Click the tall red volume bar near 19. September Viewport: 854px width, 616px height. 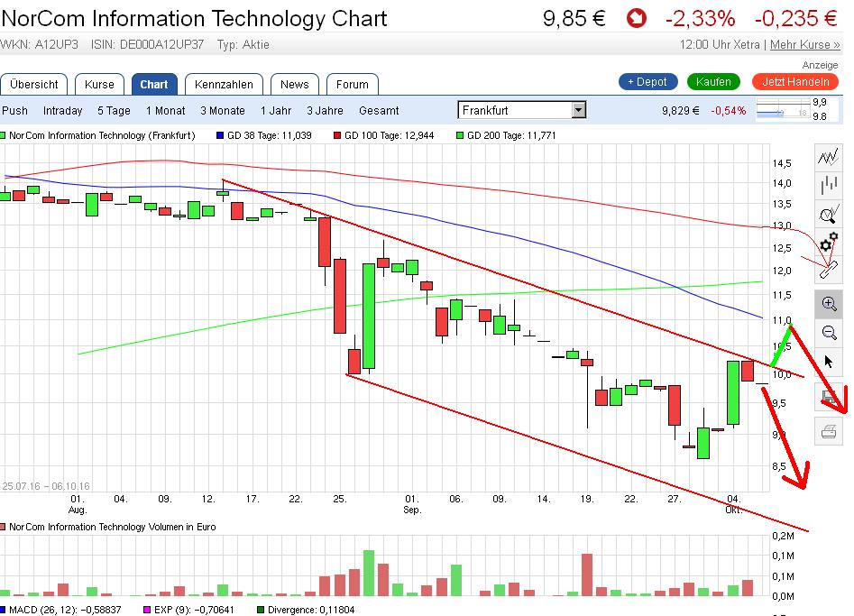[587, 575]
